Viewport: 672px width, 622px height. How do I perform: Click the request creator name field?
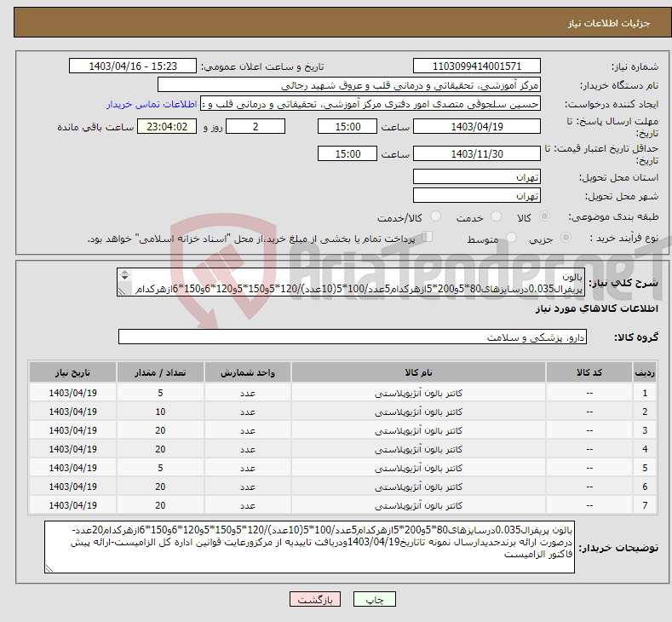[370, 104]
